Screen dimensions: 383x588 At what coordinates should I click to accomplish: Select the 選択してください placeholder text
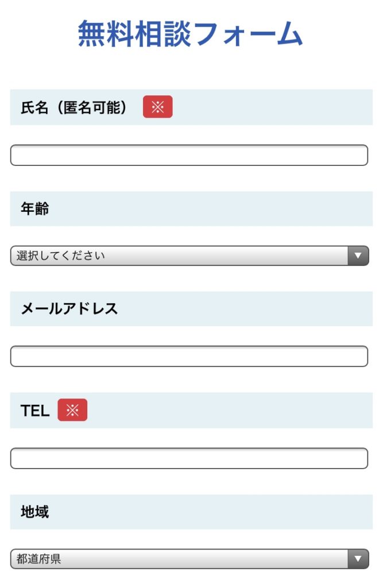61,256
